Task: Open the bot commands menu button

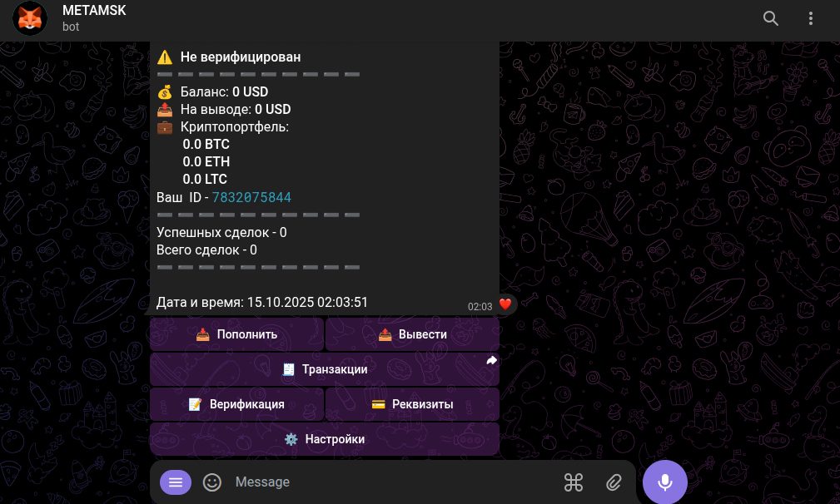Action: (x=175, y=482)
